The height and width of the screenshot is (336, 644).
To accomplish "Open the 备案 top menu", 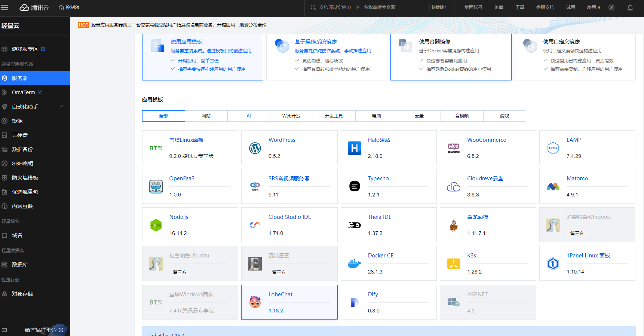I will pyautogui.click(x=499, y=7).
